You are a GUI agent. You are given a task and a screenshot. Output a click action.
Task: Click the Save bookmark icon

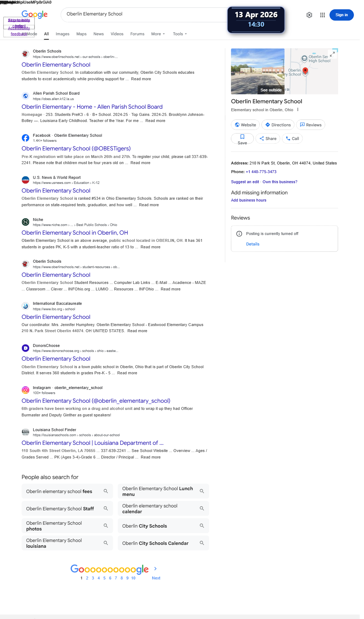tap(242, 137)
